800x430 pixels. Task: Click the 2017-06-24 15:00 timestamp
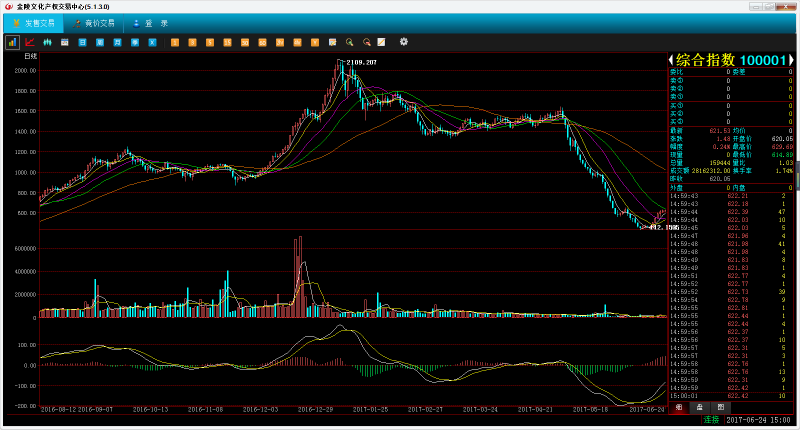758,420
